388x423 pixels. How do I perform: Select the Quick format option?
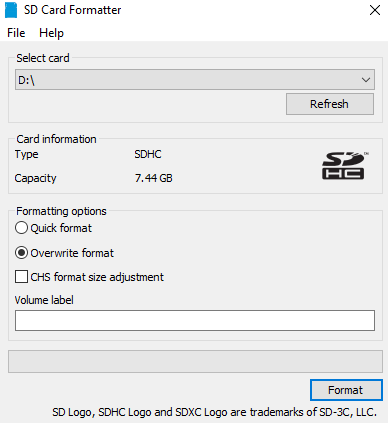[21, 228]
